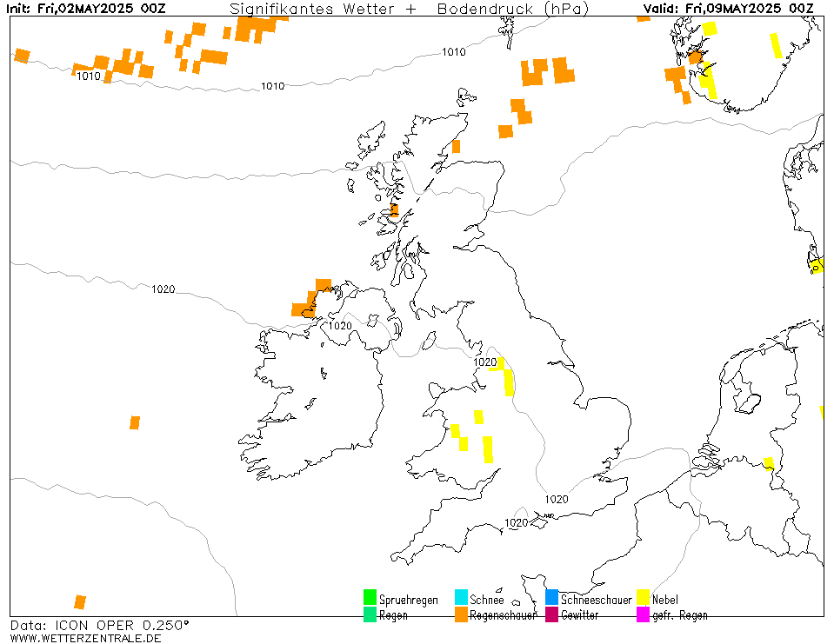This screenshot has height=644, width=834.
Task: Click the Data: ICON OPER 0.250° text
Action: click(x=99, y=625)
